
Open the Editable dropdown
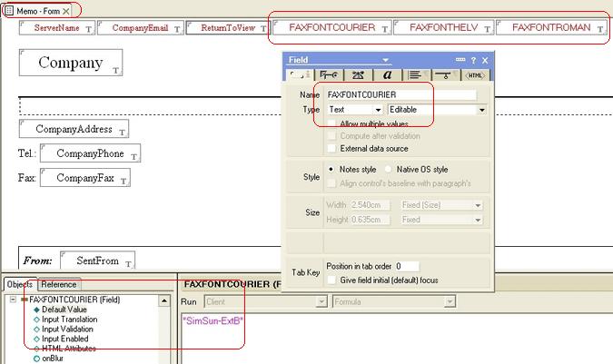pos(482,110)
